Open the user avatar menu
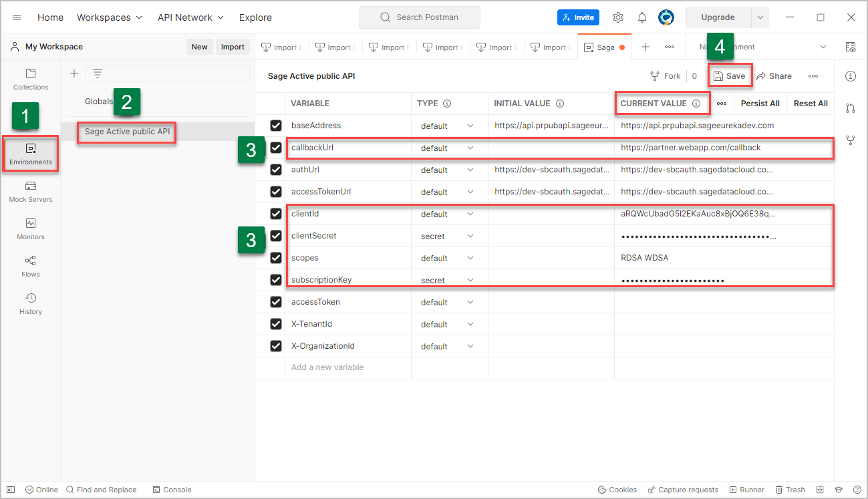 tap(666, 17)
